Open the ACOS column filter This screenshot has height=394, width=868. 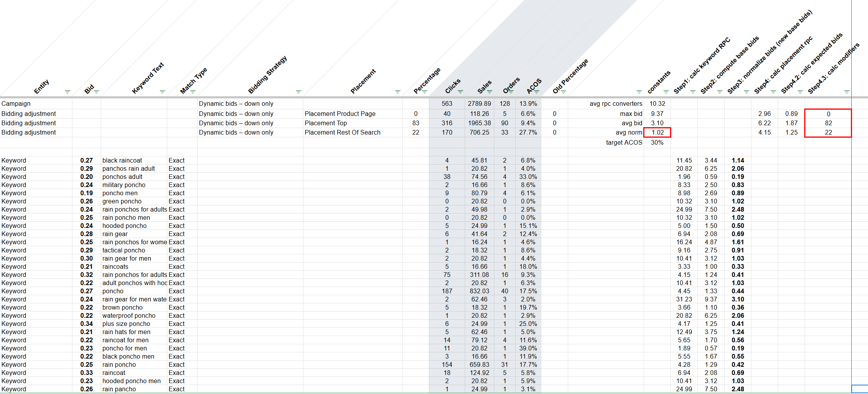pos(536,92)
